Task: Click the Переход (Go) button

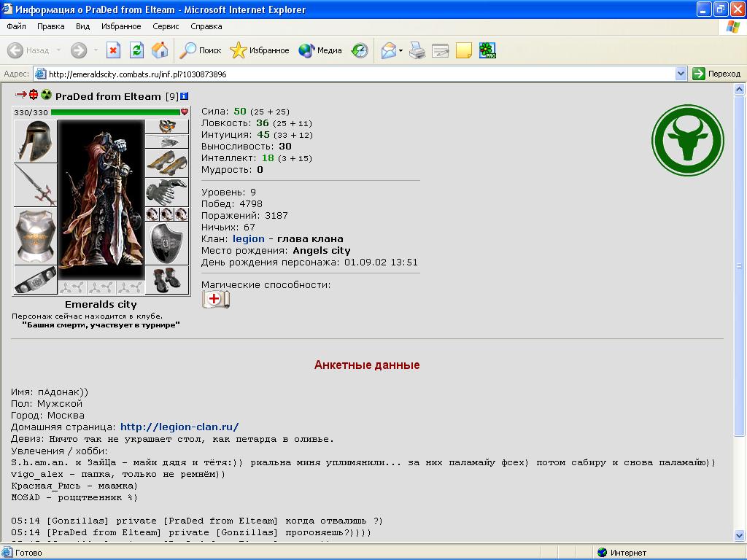Action: coord(717,74)
